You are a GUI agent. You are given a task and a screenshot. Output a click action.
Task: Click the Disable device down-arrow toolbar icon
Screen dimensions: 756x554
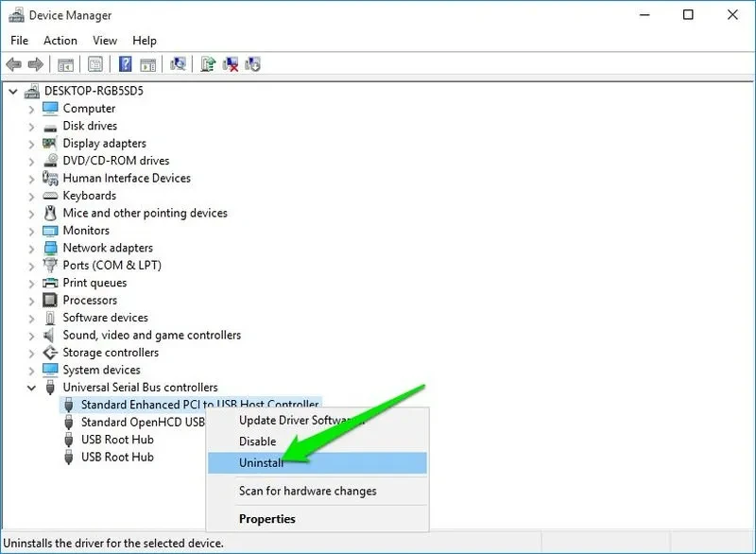(x=253, y=64)
